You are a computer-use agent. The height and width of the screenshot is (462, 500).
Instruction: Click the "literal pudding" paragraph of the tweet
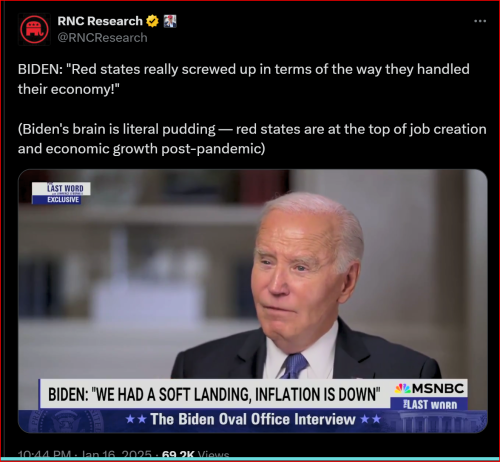(x=252, y=139)
